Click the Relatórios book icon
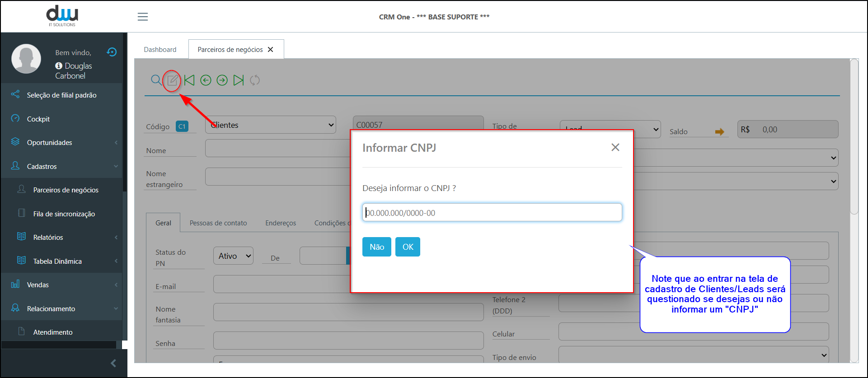 [x=21, y=237]
